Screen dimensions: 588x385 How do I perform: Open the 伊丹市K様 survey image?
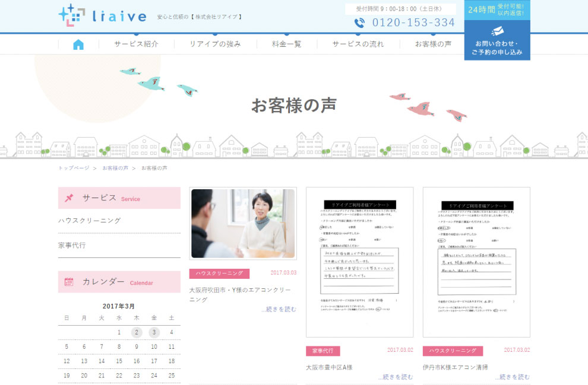coord(476,262)
